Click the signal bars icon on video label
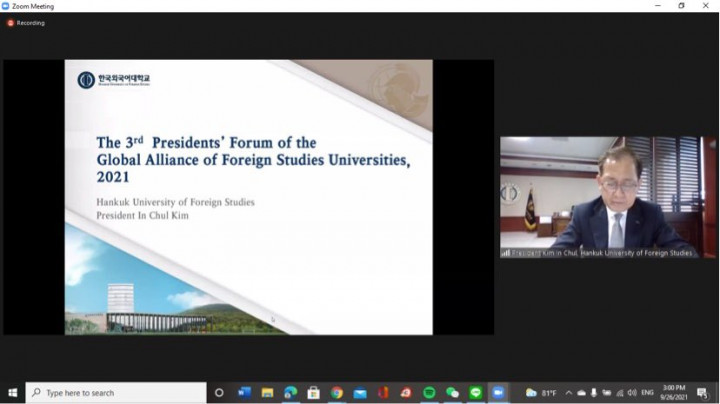This screenshot has height=404, width=720. [506, 253]
